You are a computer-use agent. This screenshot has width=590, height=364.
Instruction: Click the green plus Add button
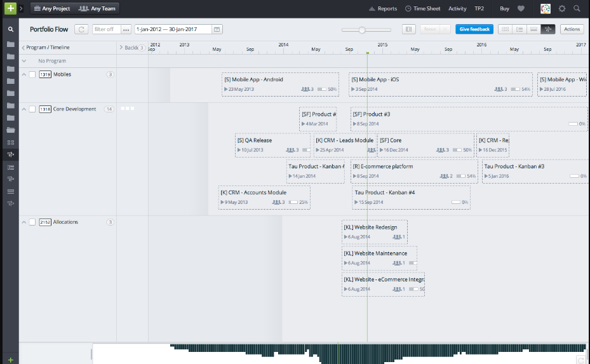10,9
